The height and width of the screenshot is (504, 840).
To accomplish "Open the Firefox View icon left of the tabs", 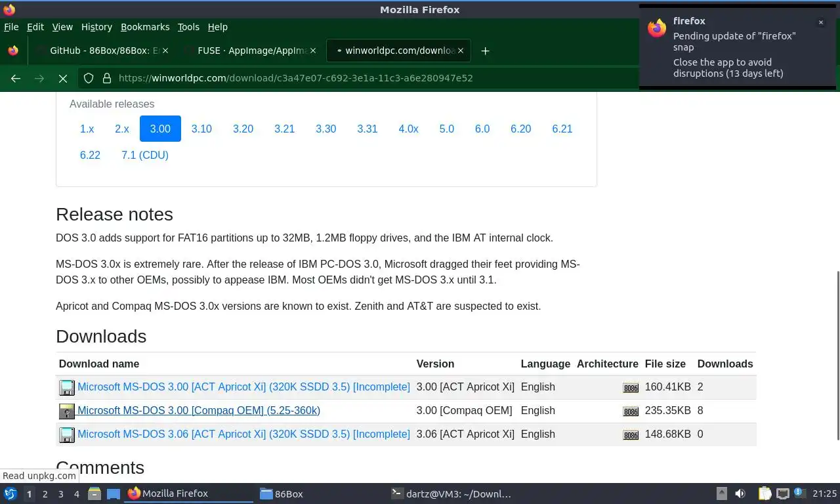I will tap(12, 51).
